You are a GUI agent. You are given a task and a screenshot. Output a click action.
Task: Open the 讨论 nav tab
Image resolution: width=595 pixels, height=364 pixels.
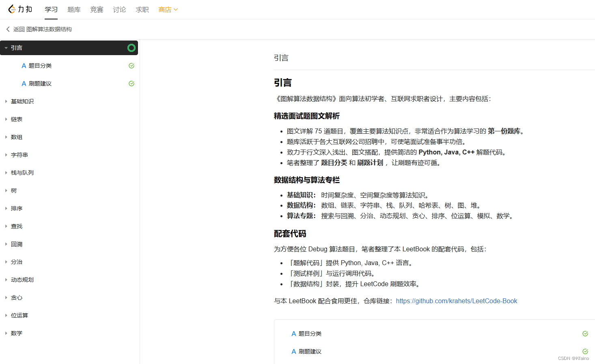click(x=119, y=9)
